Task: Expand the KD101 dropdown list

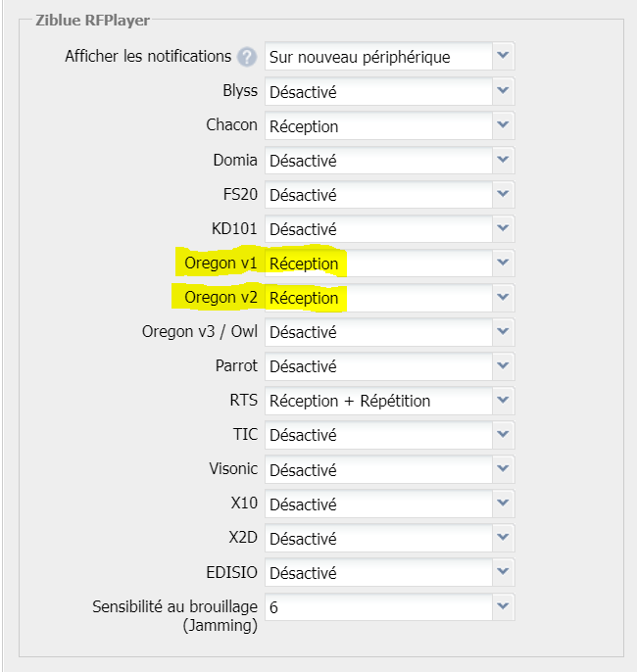Action: (x=503, y=228)
